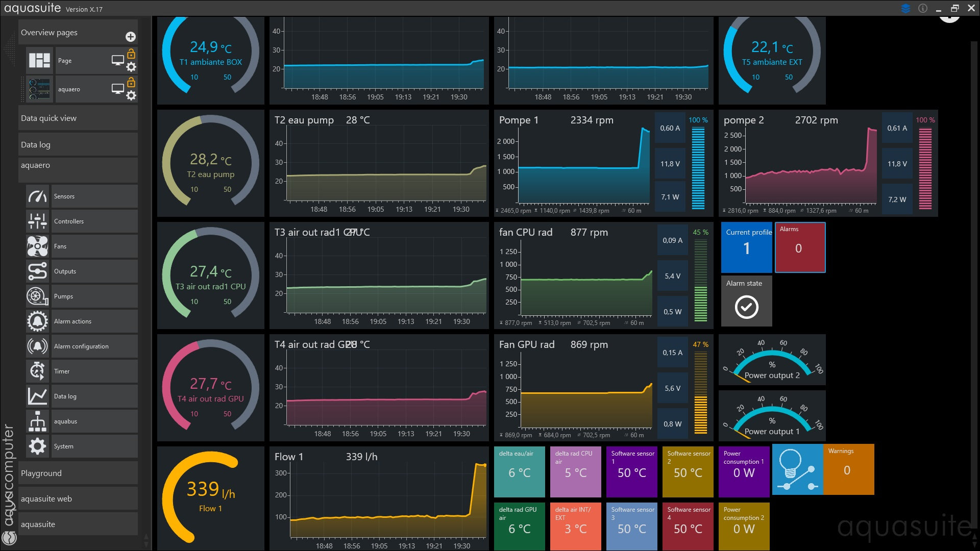Open the aquabus network icon
Viewport: 980px width, 551px height.
37,421
